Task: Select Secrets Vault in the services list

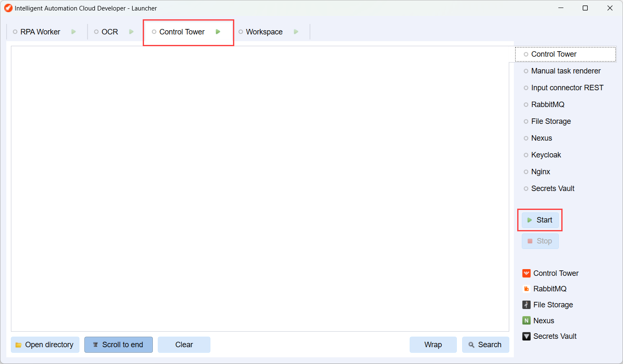Action: (565, 189)
